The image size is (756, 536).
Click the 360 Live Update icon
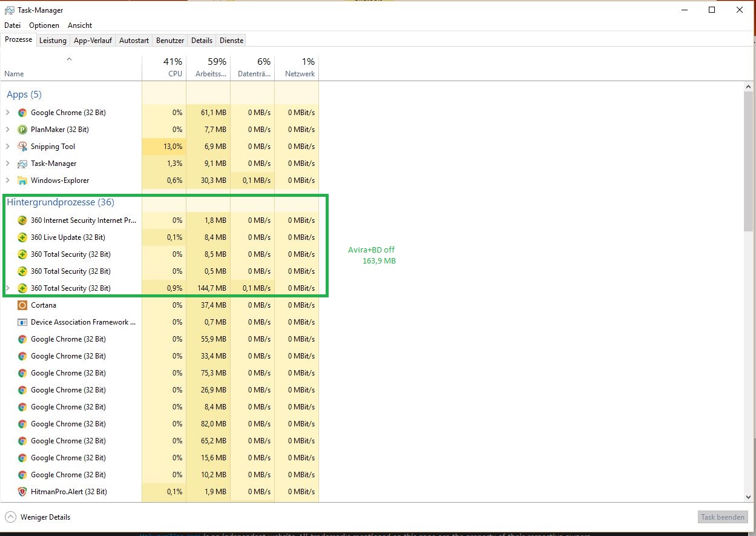pyautogui.click(x=22, y=237)
